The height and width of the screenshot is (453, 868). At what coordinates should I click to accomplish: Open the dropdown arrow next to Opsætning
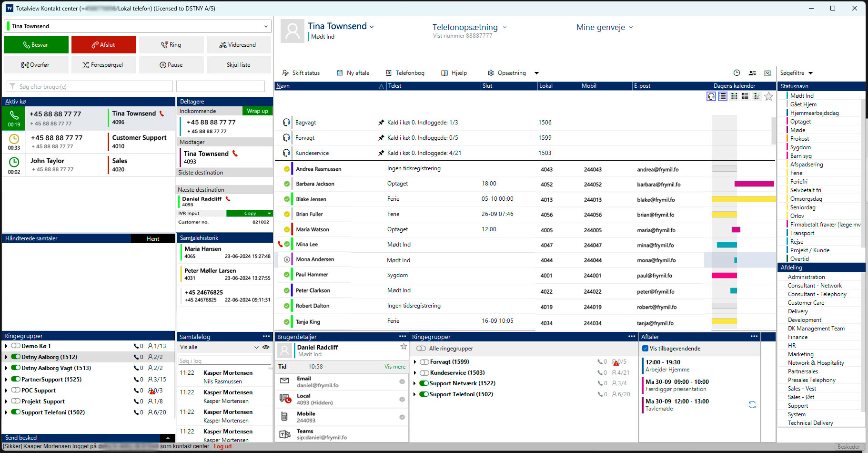tap(536, 73)
